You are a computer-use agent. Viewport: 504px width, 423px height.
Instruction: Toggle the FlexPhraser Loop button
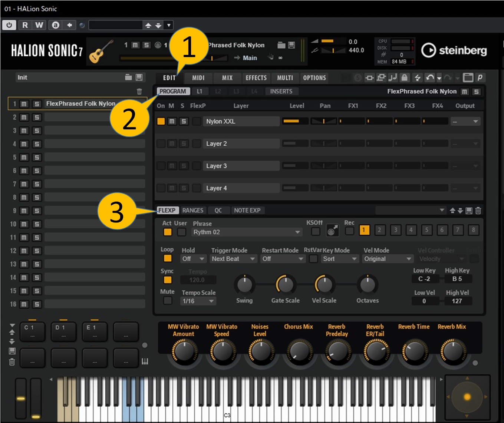(x=168, y=258)
